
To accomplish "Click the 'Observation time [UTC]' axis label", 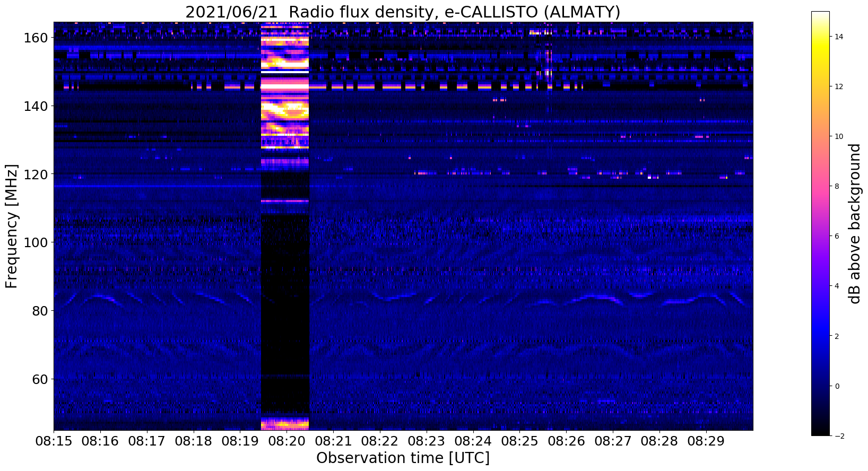I will 403,458.
